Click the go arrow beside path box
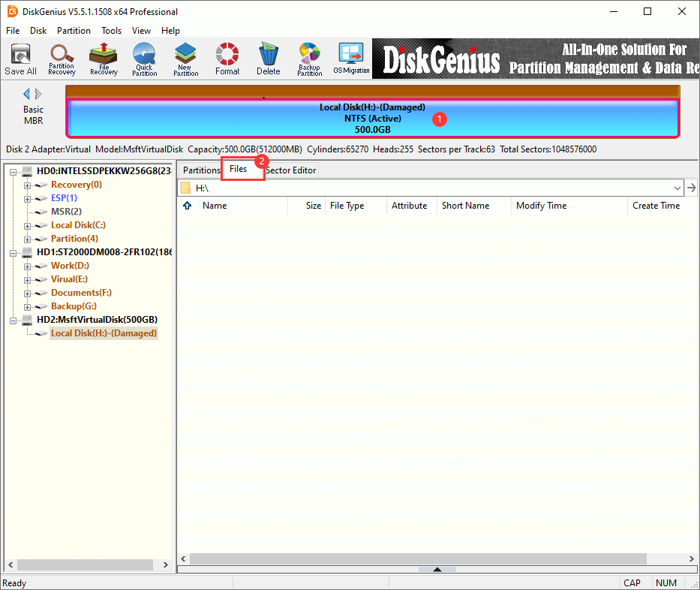This screenshot has width=700, height=590. 691,188
